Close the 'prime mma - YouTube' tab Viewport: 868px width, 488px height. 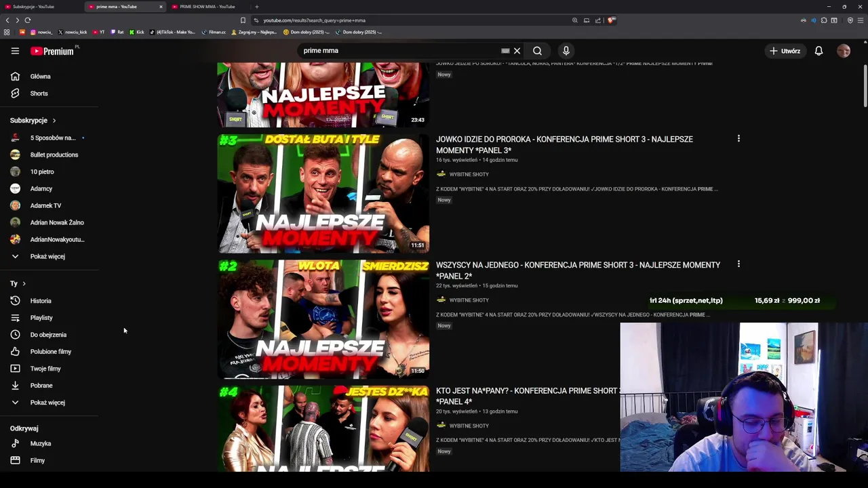pos(161,7)
